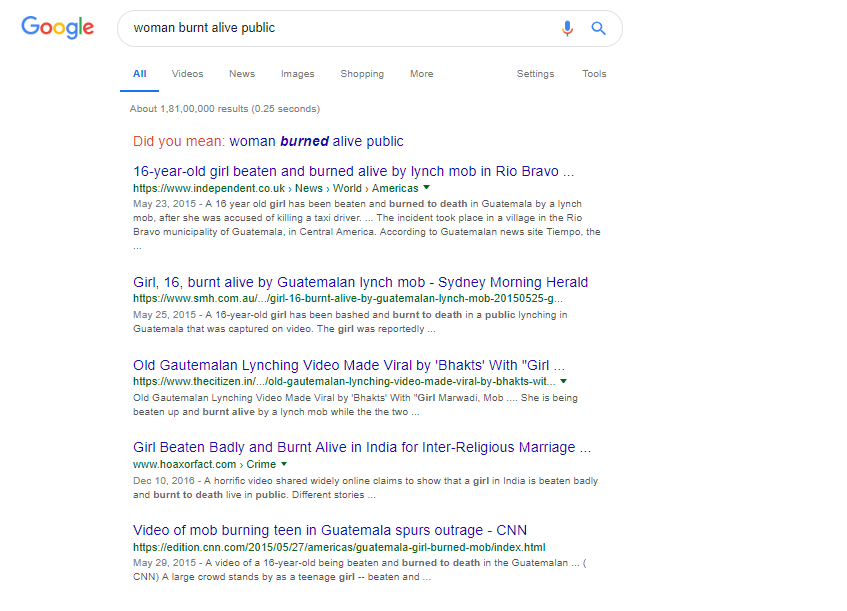
Task: Open the More search categories menu
Action: point(421,74)
